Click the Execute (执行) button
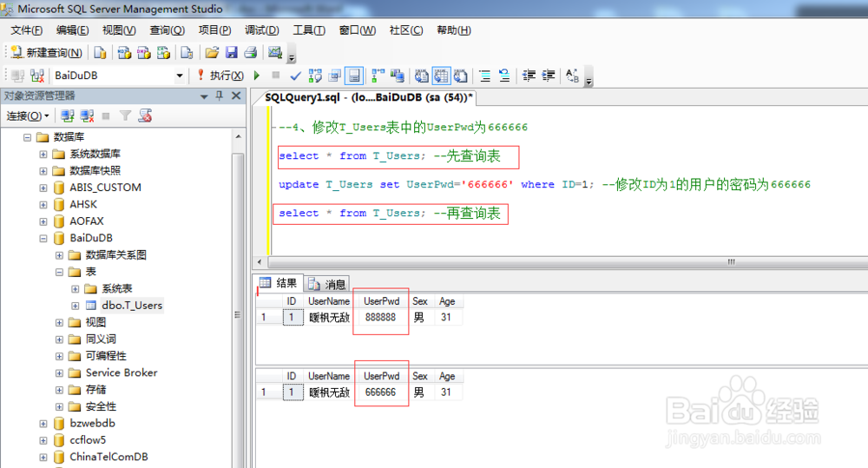This screenshot has width=868, height=468. click(x=220, y=76)
